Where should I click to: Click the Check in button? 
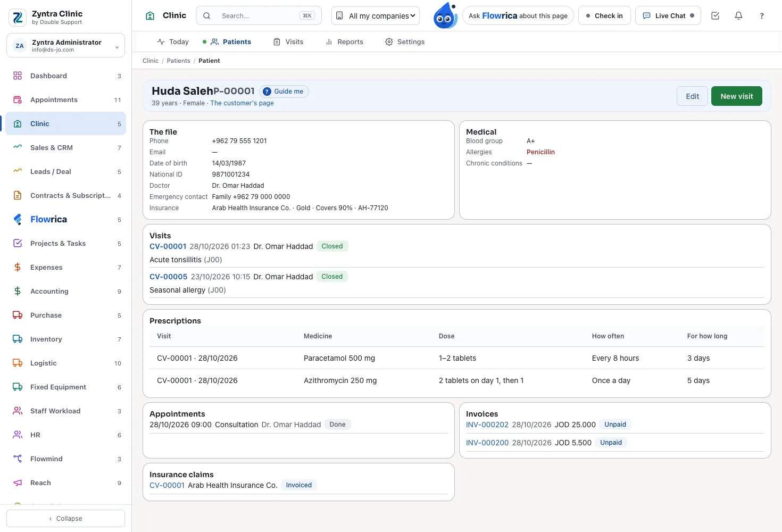pos(604,16)
